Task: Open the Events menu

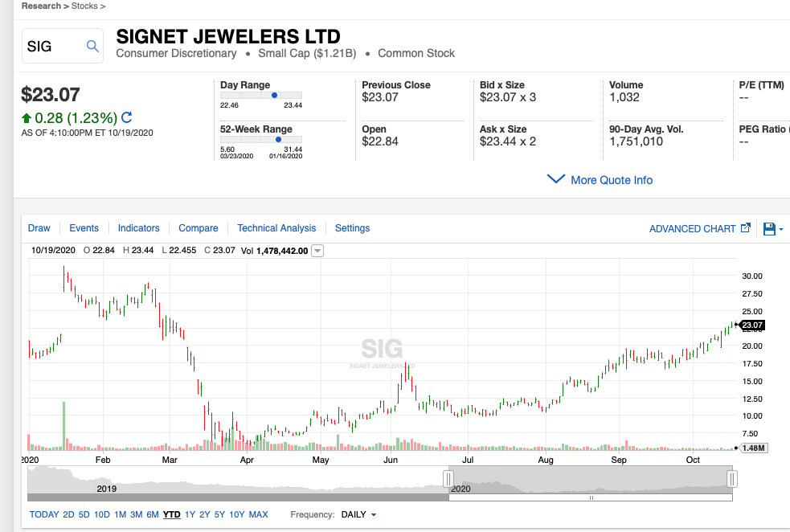Action: [x=84, y=227]
